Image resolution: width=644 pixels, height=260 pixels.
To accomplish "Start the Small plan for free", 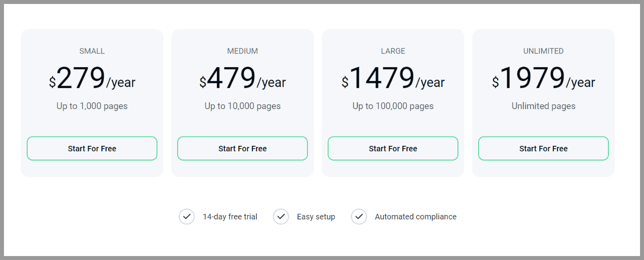I will (92, 148).
